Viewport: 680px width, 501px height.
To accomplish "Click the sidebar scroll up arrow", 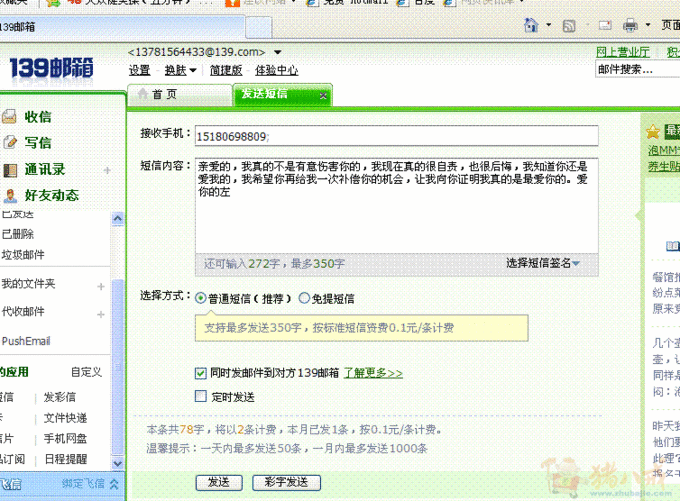I will coord(118,219).
